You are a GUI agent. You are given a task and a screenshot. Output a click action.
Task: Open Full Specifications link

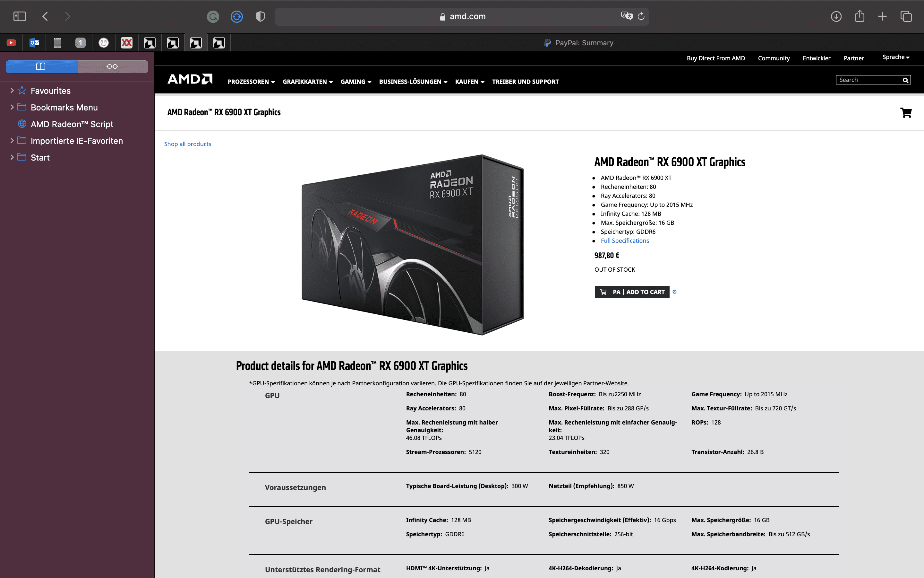[x=625, y=241]
